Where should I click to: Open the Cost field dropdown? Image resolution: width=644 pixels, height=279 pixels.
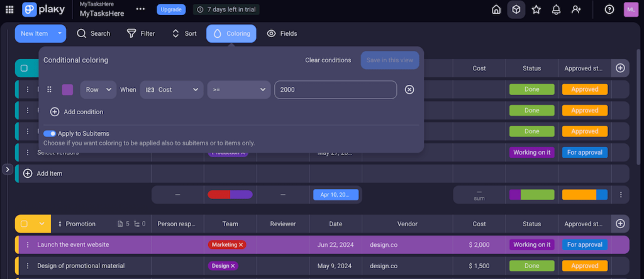click(x=172, y=90)
